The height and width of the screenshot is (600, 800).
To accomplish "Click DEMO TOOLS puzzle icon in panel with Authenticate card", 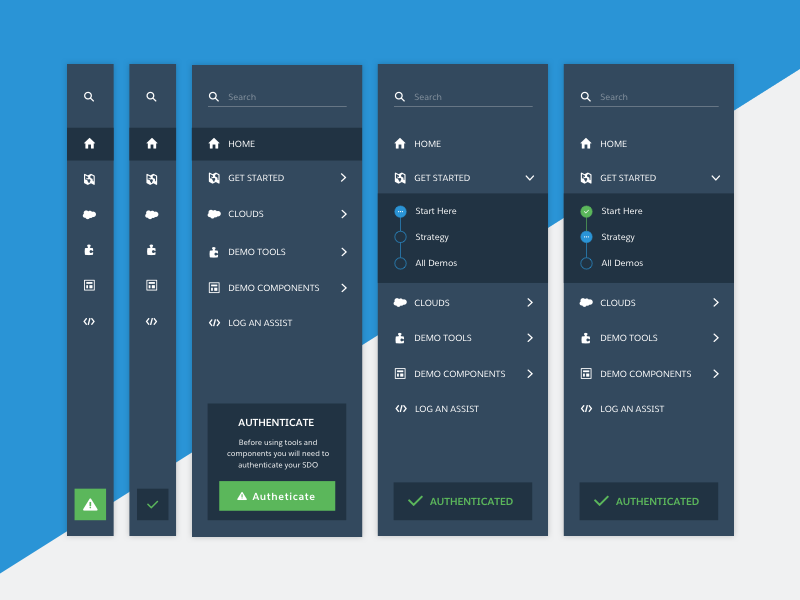I will [214, 252].
